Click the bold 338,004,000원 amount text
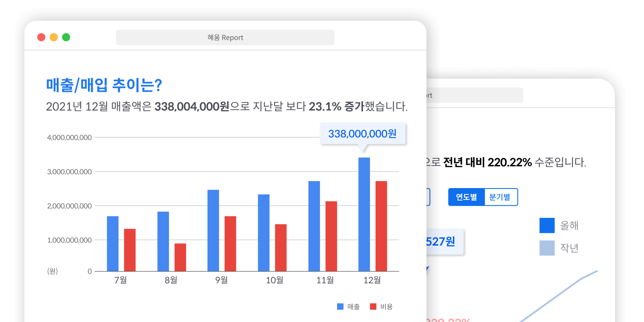The image size is (644, 322). click(192, 107)
